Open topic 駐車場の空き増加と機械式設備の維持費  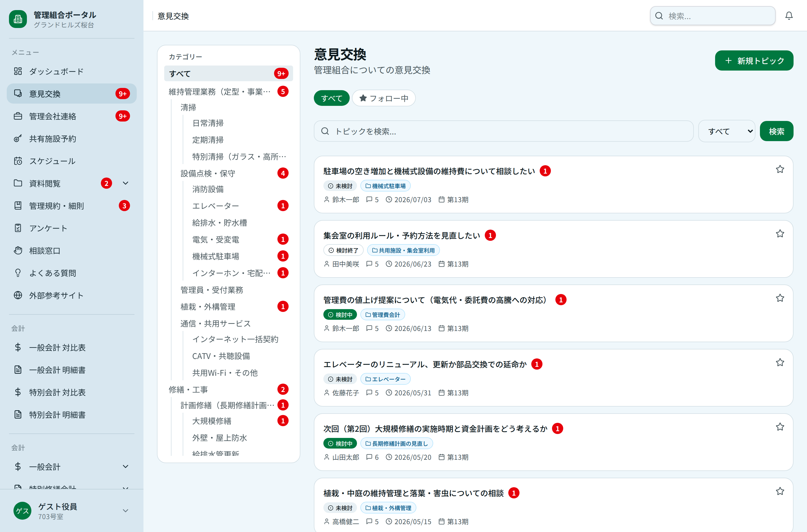coord(429,171)
